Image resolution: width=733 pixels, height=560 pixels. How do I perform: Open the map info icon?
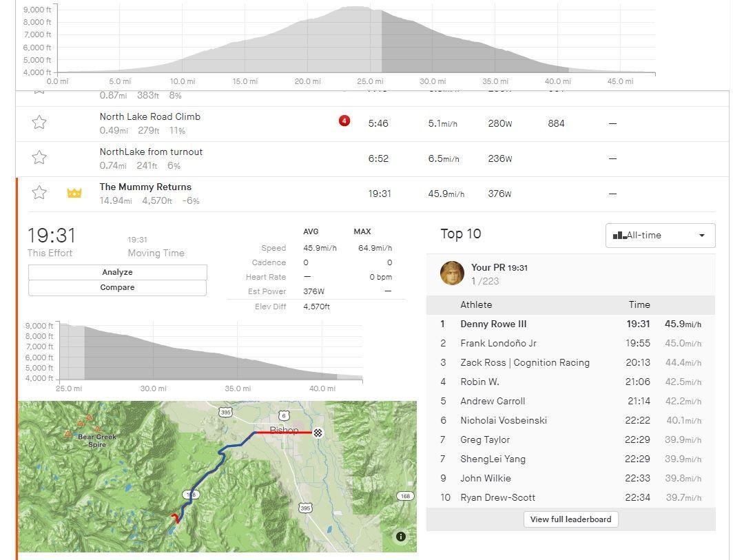coord(401,537)
